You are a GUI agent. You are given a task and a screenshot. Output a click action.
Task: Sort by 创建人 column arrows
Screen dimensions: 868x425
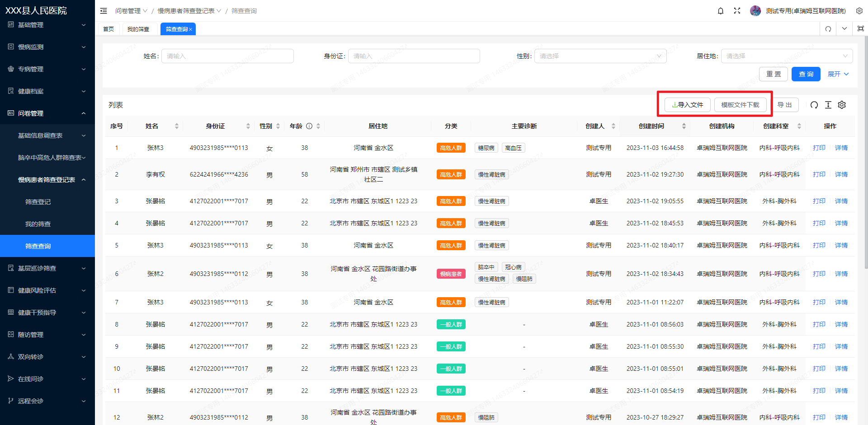click(x=613, y=126)
